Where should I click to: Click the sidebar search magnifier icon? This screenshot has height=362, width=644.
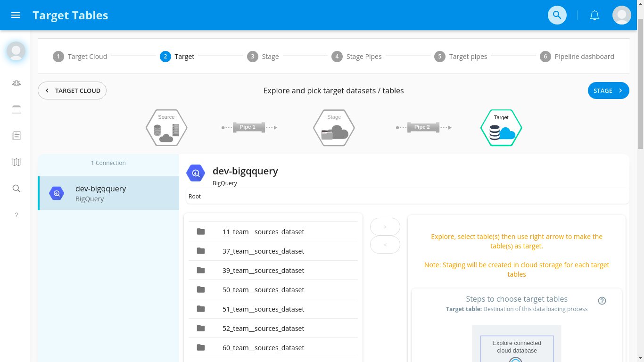pyautogui.click(x=17, y=189)
